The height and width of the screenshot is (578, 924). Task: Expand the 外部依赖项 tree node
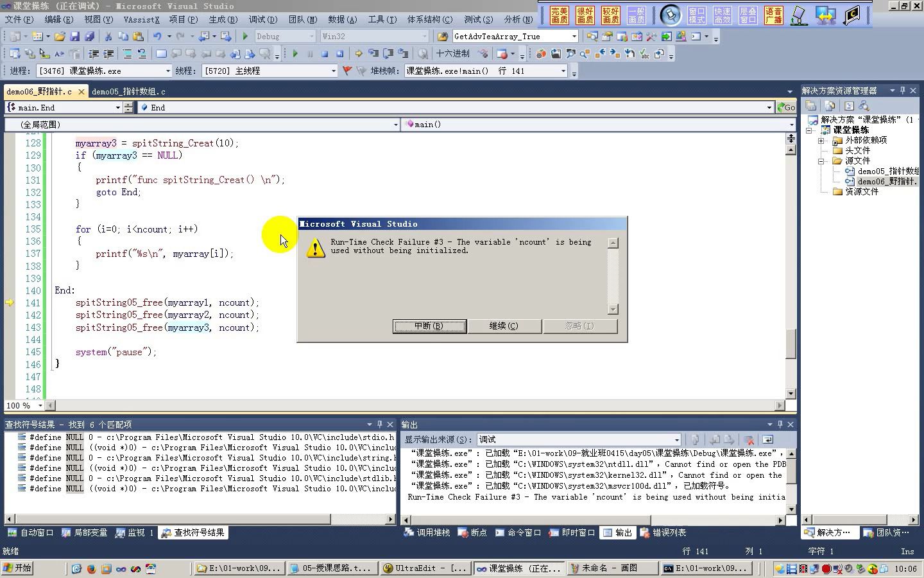(x=821, y=141)
